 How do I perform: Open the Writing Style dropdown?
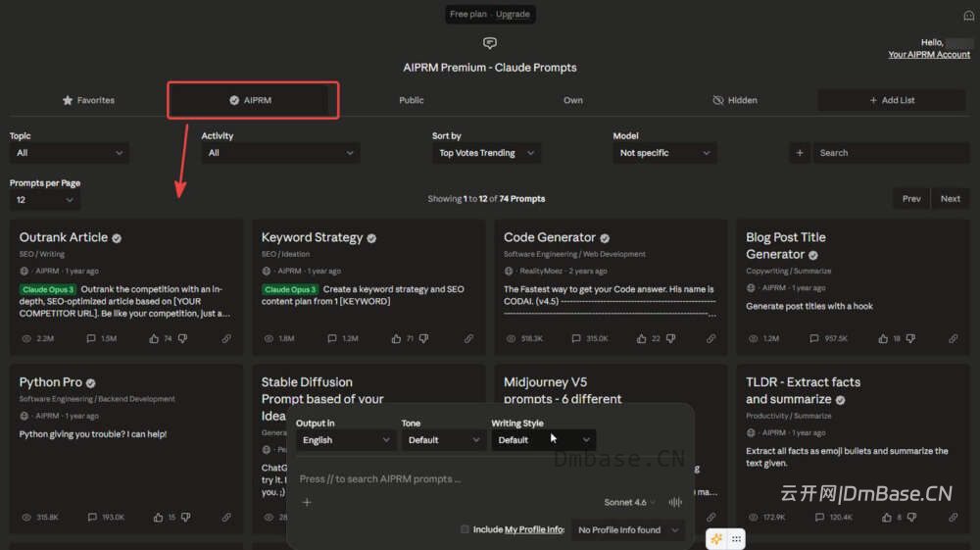coord(543,440)
